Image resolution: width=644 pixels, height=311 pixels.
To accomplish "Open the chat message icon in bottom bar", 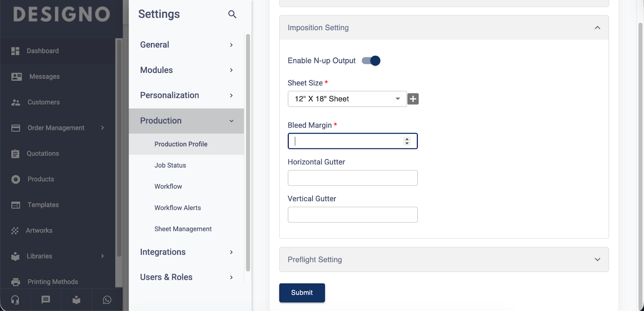I will pyautogui.click(x=46, y=300).
